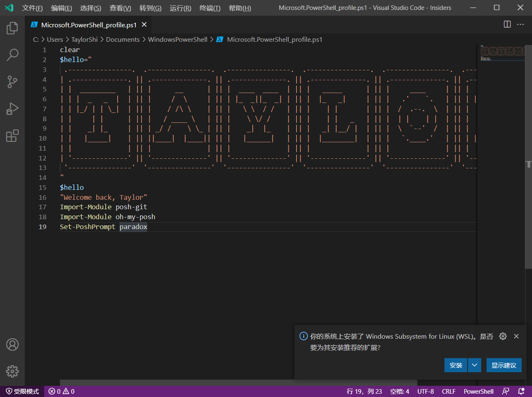Screen dimensions: 532x397
Task: Click line number 19 in the gutter
Action: click(x=43, y=227)
